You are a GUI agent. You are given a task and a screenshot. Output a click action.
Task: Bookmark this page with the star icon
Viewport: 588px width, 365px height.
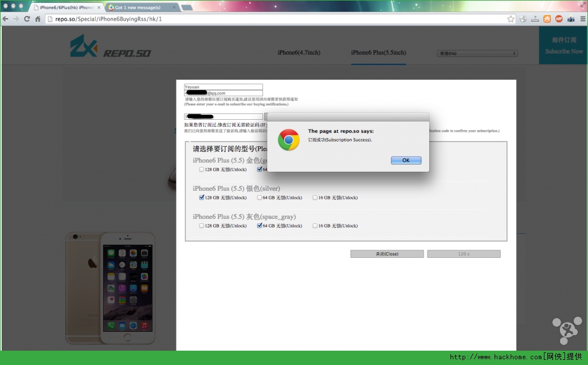[511, 19]
